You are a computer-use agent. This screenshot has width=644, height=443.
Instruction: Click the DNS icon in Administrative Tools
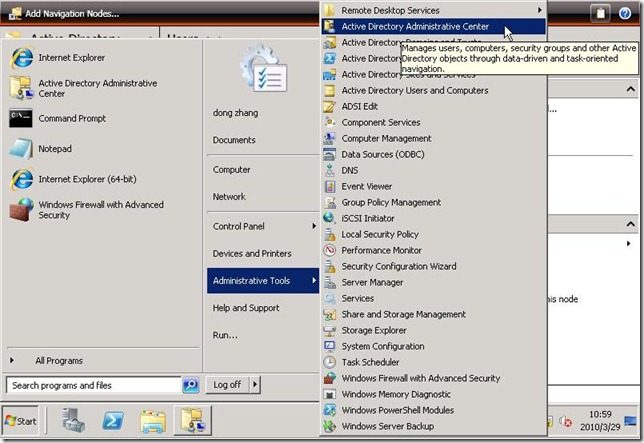click(x=329, y=170)
